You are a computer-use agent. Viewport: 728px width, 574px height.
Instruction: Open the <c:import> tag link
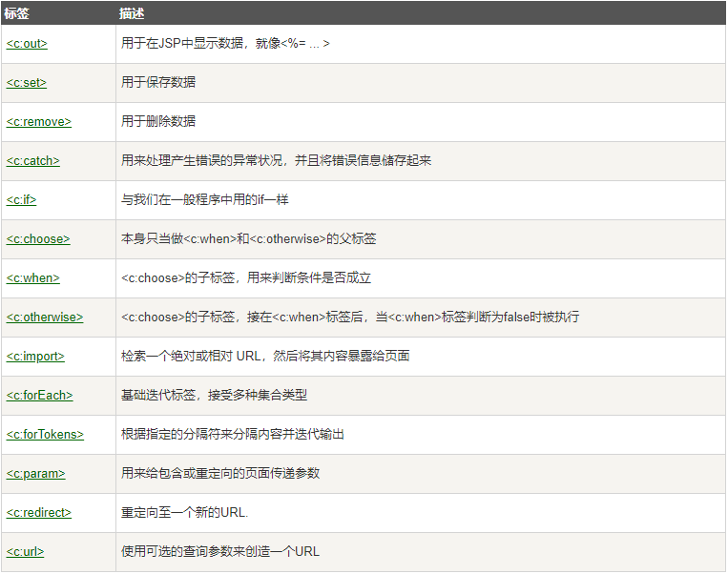(x=35, y=356)
